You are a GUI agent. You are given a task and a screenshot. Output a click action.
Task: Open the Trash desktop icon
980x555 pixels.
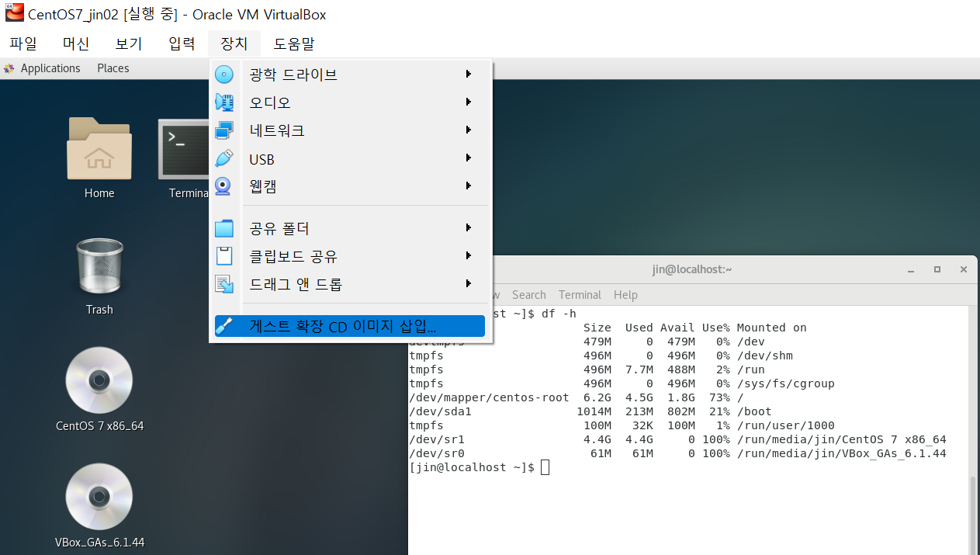[99, 267]
